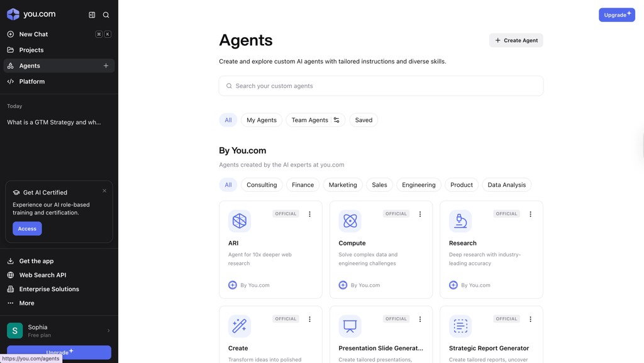The image size is (644, 363).
Task: Click By You.com icon on Research card
Action: click(x=453, y=285)
